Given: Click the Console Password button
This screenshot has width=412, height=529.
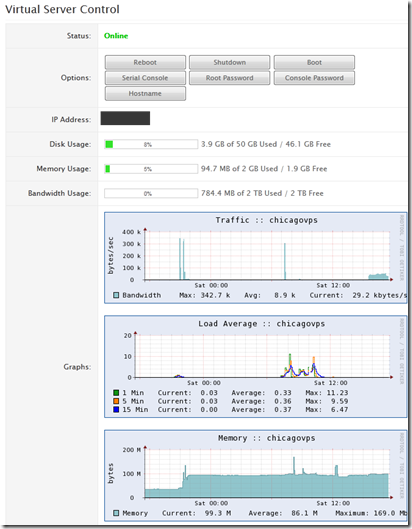Looking at the screenshot, I should click(314, 78).
